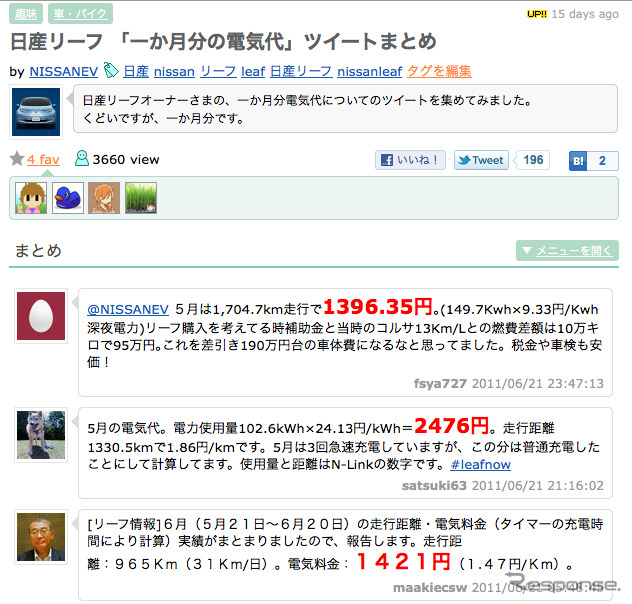This screenshot has width=632, height=604.
Task: Click the gray star favorite icon
Action: [x=17, y=159]
